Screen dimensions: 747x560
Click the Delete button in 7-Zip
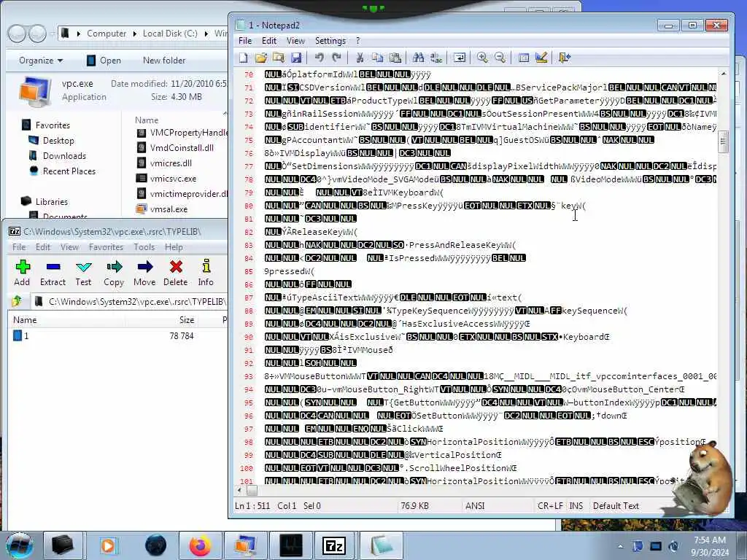pos(175,273)
